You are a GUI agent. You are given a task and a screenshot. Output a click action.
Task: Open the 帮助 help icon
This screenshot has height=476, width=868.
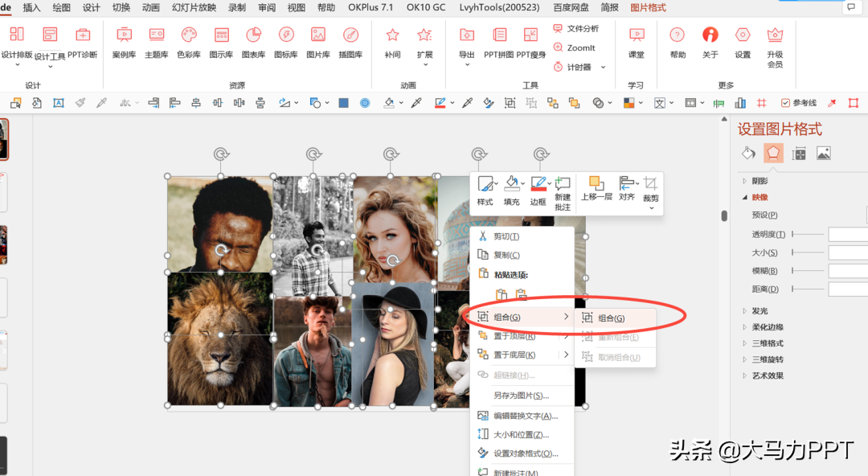(x=678, y=35)
